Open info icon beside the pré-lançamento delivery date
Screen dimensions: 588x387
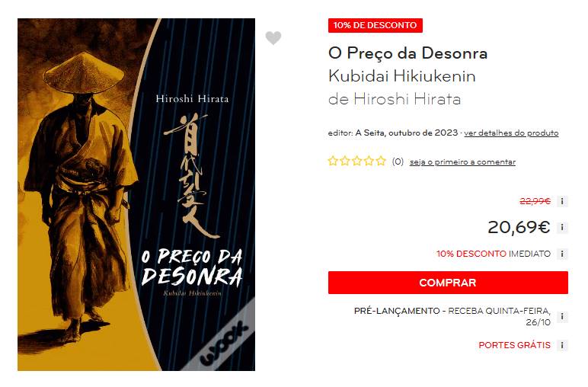point(562,316)
